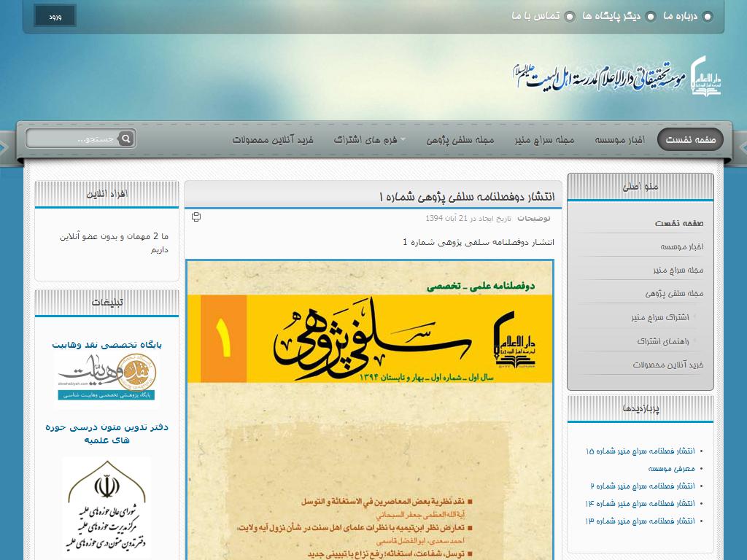
Task: Click the bullet icon beside درباره ما
Action: pos(707,17)
